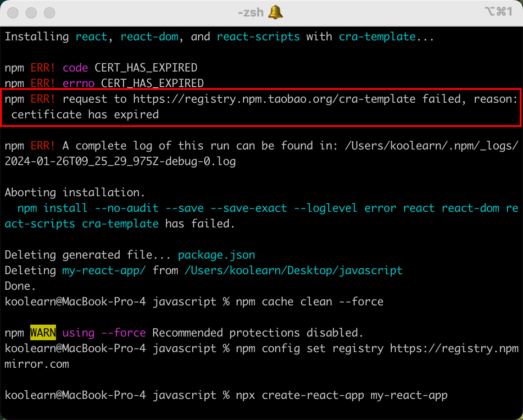
Task: Click the text "certificate has expired"
Action: pos(85,115)
